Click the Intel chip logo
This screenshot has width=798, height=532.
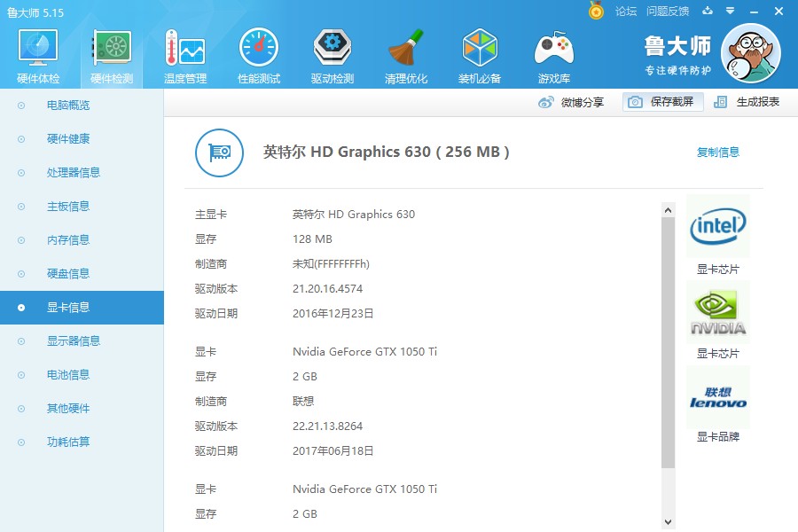tap(718, 226)
